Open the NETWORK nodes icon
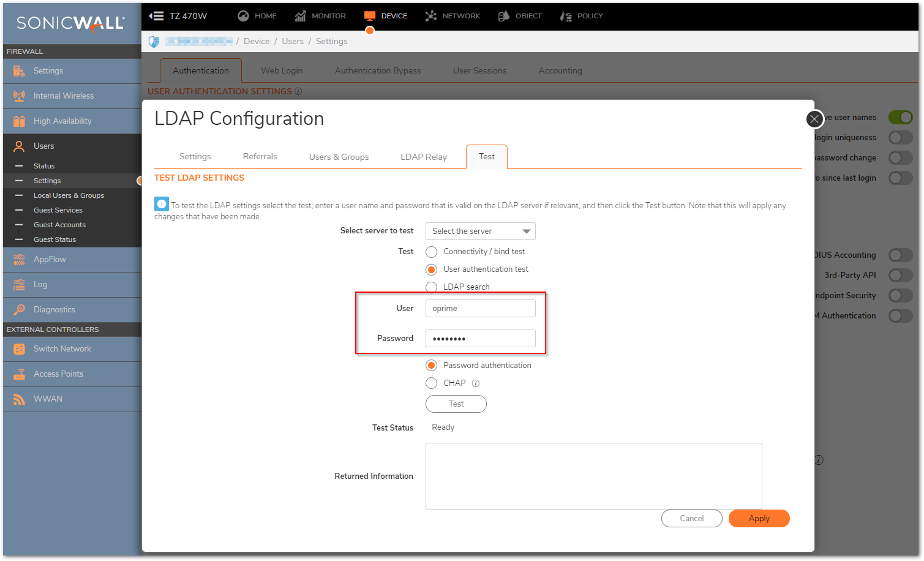 pos(430,16)
